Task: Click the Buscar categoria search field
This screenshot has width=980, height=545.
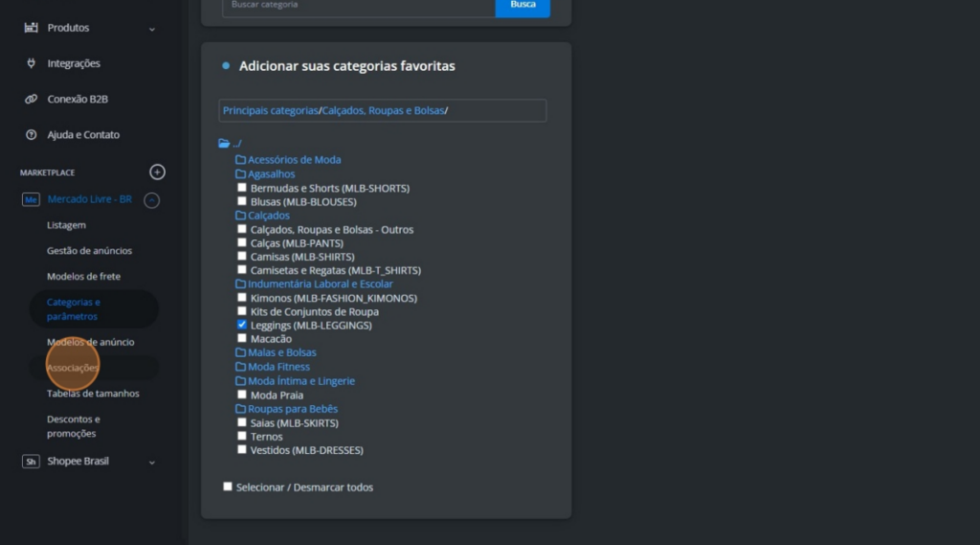Action: coord(358,5)
